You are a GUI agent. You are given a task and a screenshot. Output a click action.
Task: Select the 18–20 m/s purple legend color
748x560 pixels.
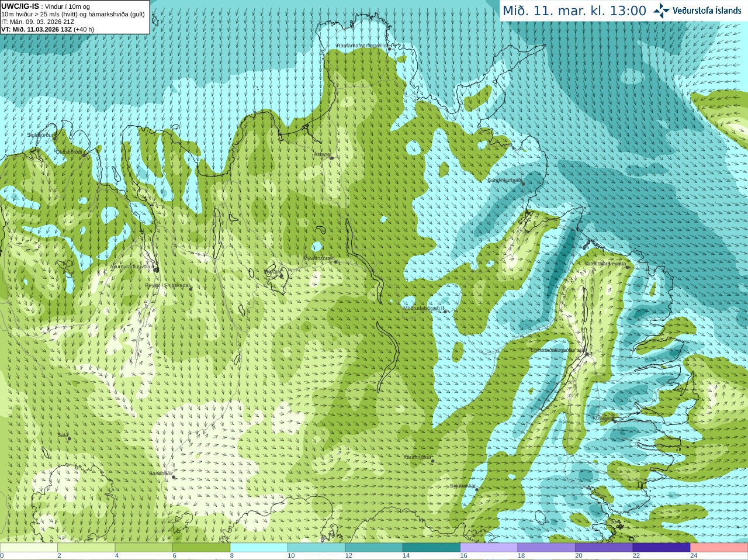(546, 548)
